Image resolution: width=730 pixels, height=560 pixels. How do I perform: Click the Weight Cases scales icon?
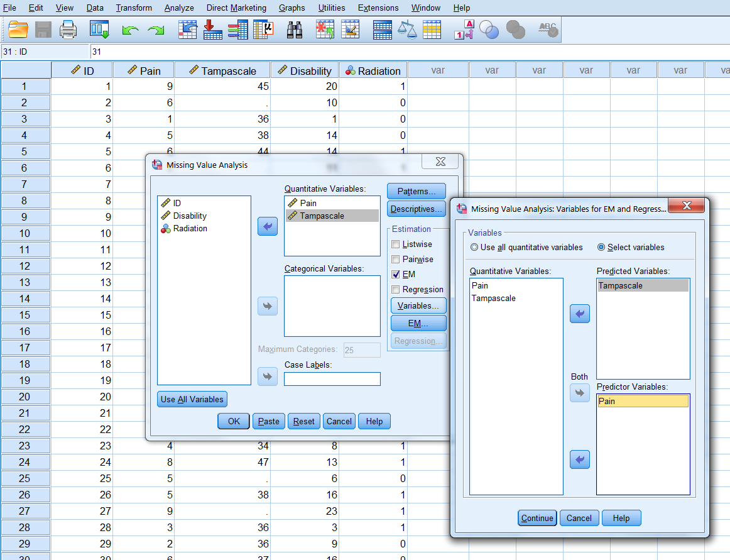click(x=408, y=30)
